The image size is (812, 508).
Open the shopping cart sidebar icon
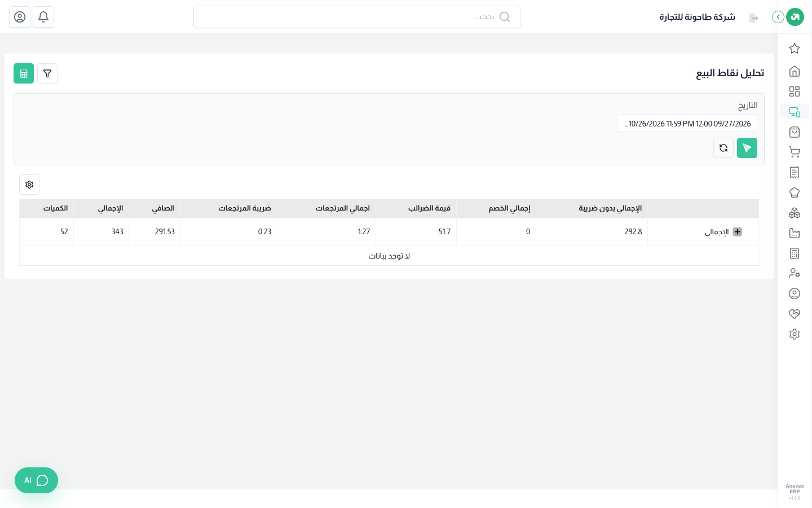coord(795,152)
